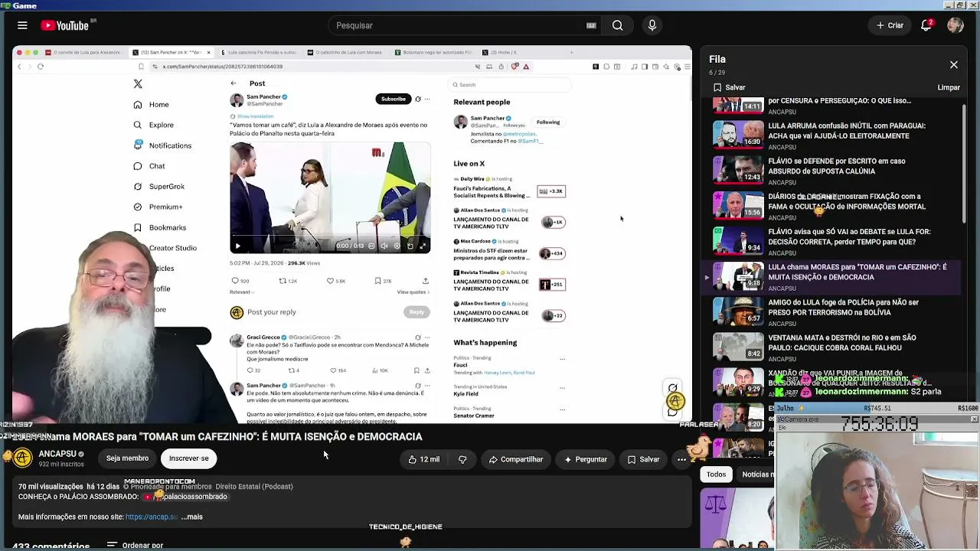Open the Kyle Field trending topic
The image size is (980, 551).
[465, 394]
